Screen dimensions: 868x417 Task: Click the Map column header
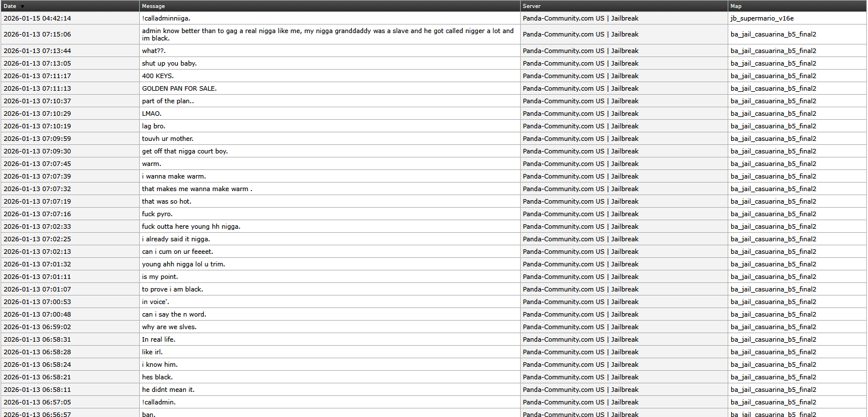pyautogui.click(x=736, y=6)
